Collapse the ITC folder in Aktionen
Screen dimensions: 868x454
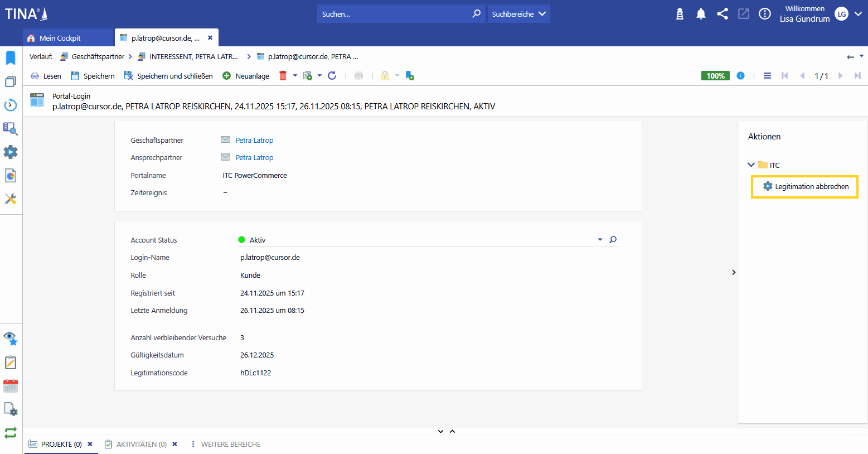click(x=751, y=165)
